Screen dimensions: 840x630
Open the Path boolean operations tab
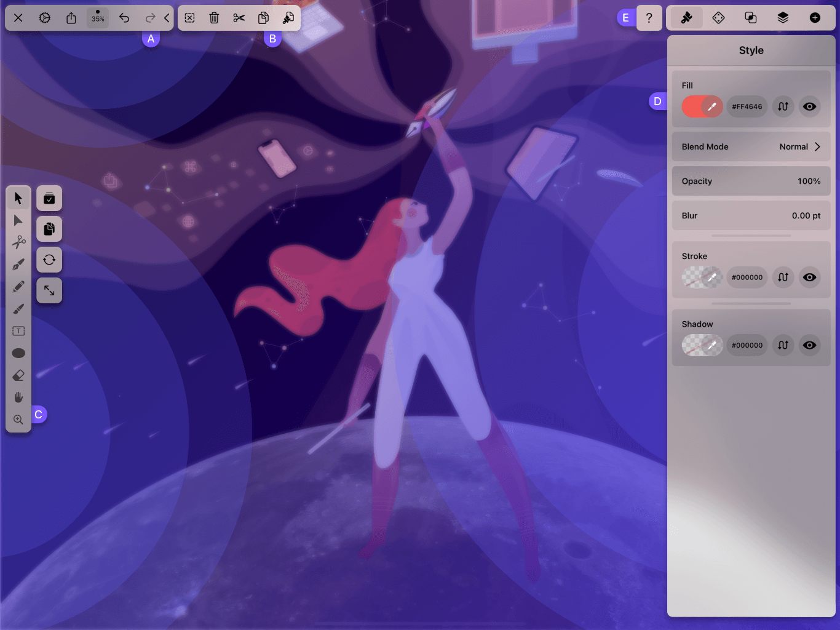[x=751, y=18]
